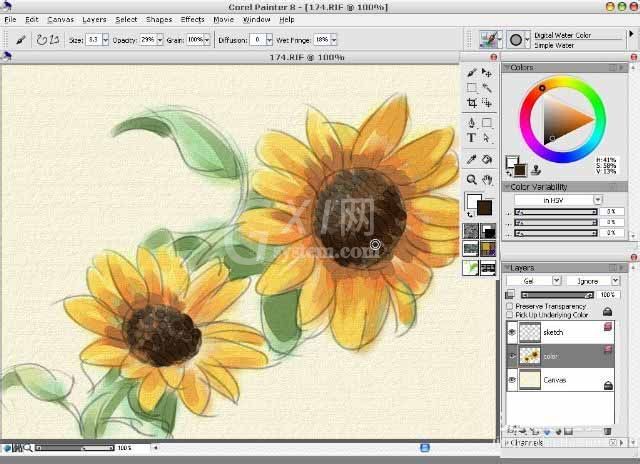Open the Grain dropdown arrow
This screenshot has width=640, height=464.
(x=207, y=40)
